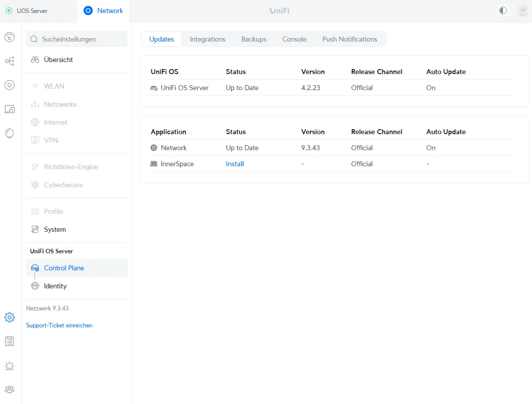This screenshot has height=404, width=532.
Task: Click UniFi OS Server Auto Update 'On'
Action: click(430, 88)
